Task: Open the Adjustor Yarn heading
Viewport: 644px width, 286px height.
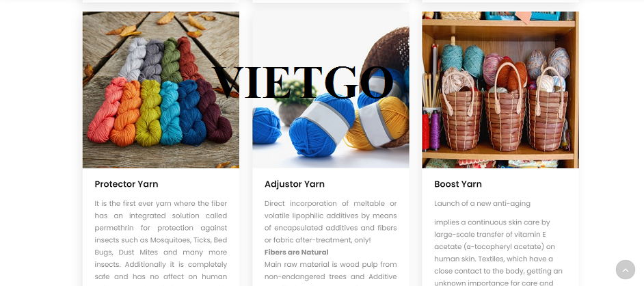Action: pos(294,184)
